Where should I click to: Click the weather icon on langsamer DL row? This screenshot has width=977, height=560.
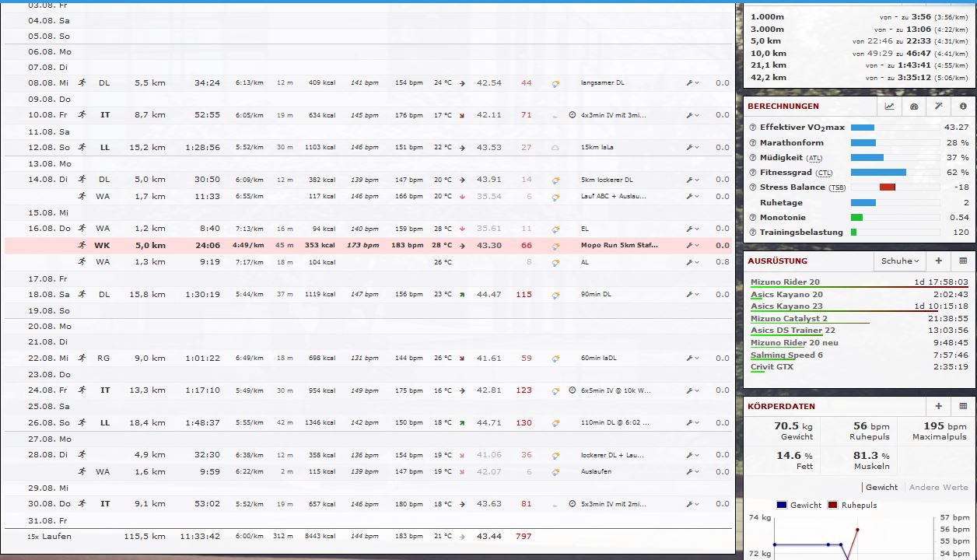(555, 83)
